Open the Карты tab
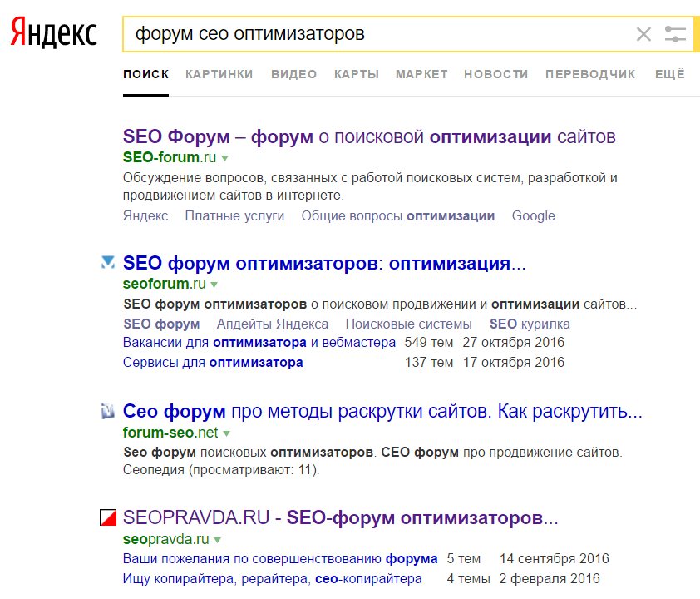Image resolution: width=700 pixels, height=599 pixels. (x=356, y=74)
